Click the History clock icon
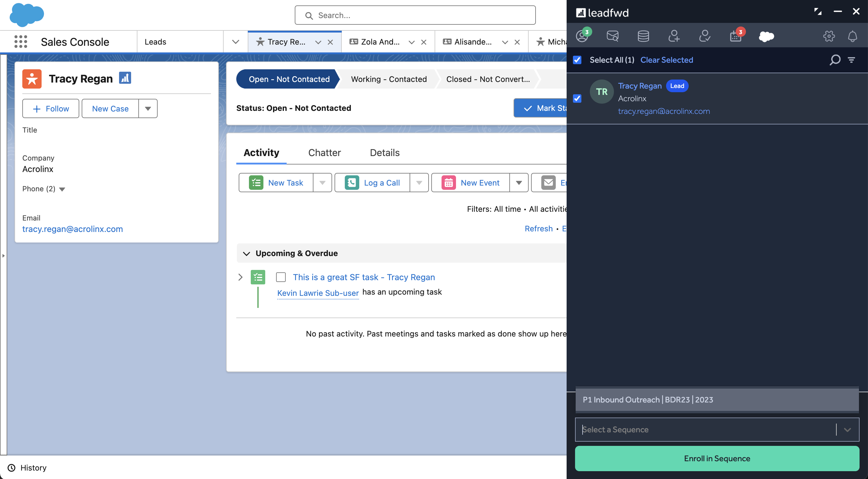This screenshot has width=868, height=479. click(11, 468)
